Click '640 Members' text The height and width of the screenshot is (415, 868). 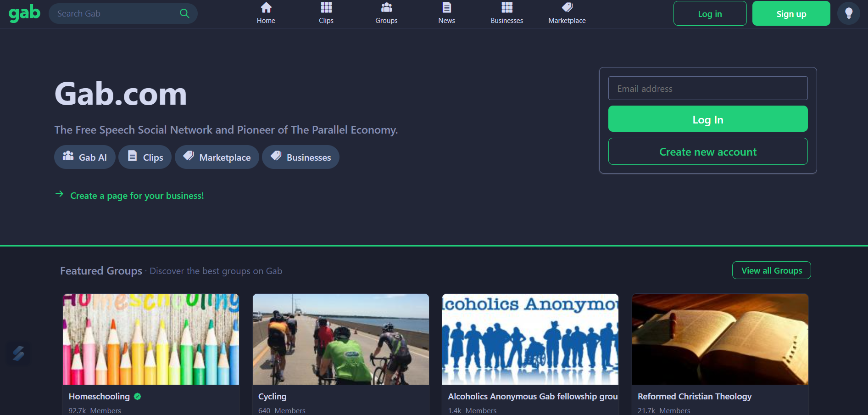point(282,410)
